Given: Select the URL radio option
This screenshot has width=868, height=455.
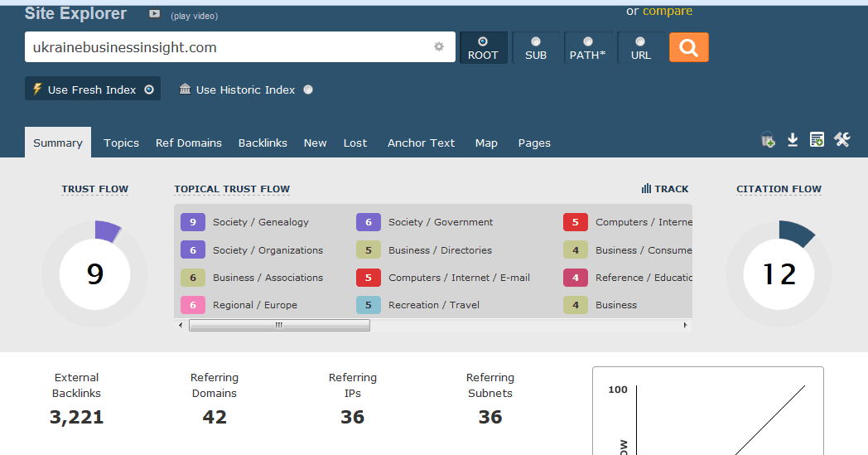Looking at the screenshot, I should pos(640,41).
